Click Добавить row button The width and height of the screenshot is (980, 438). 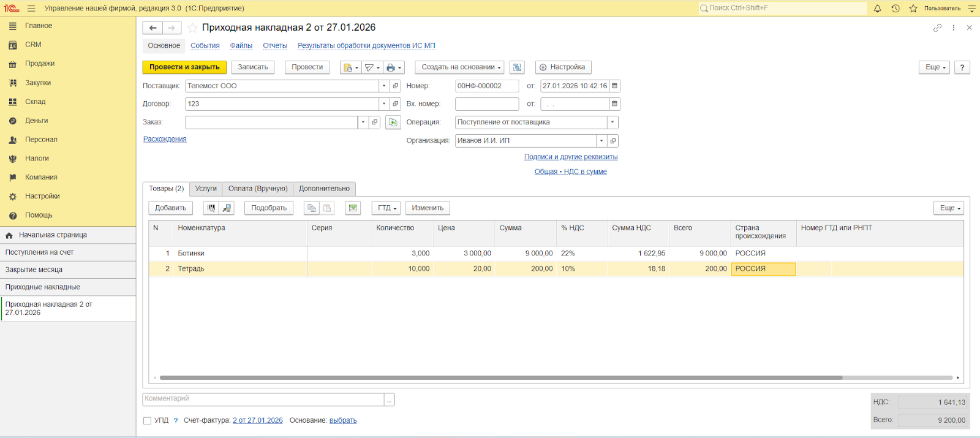[x=170, y=208]
